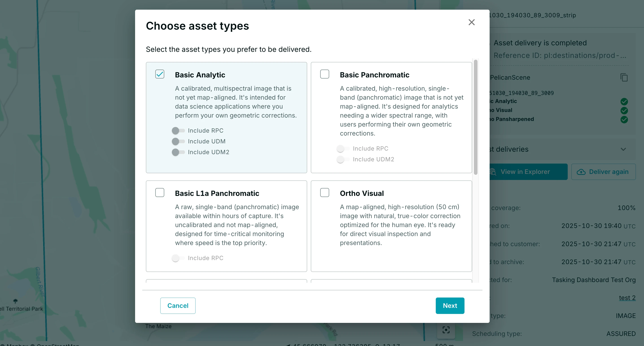644x346 pixels.
Task: Click the checkmark next to Ortho Pansharpened
Action: click(624, 120)
